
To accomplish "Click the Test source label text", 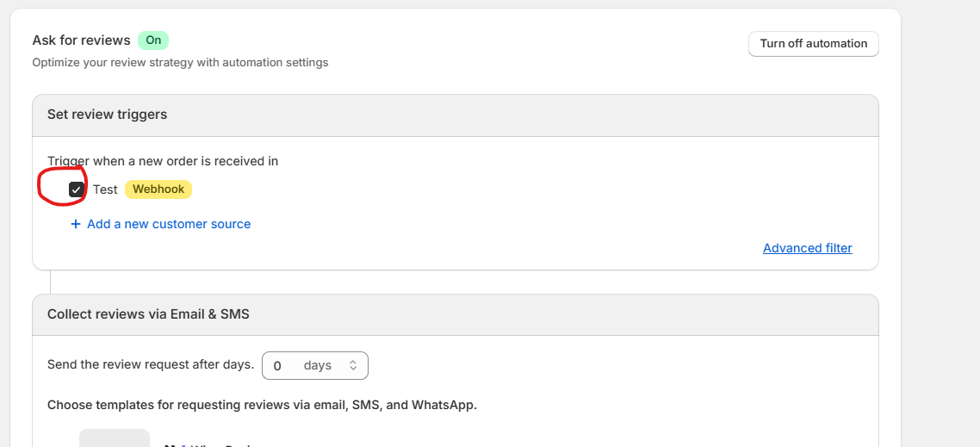I will click(x=105, y=189).
